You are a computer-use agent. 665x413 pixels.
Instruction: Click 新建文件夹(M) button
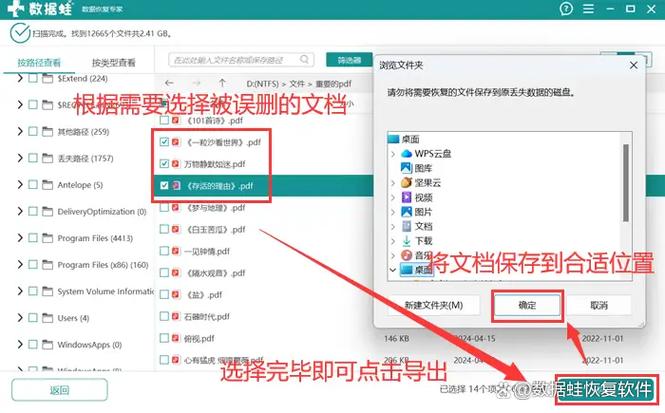tap(433, 305)
